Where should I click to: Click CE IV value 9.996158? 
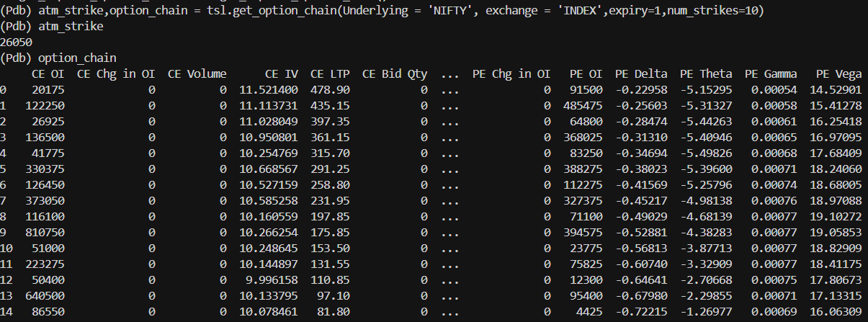point(269,280)
